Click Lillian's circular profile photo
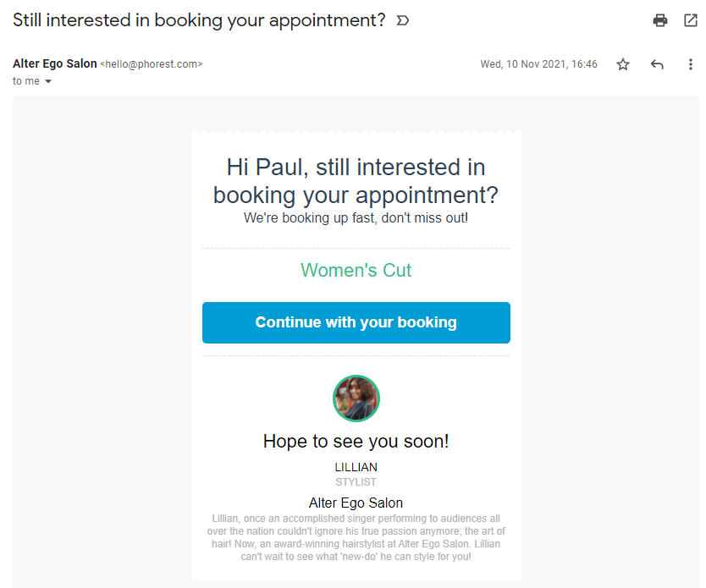Viewport: 706px width, 588px height. [x=356, y=398]
